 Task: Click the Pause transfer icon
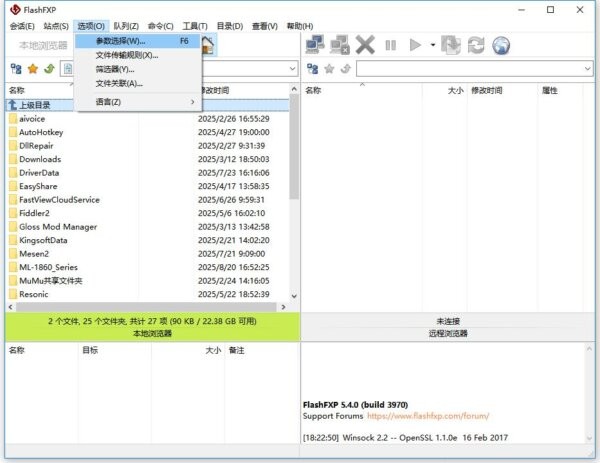click(390, 45)
